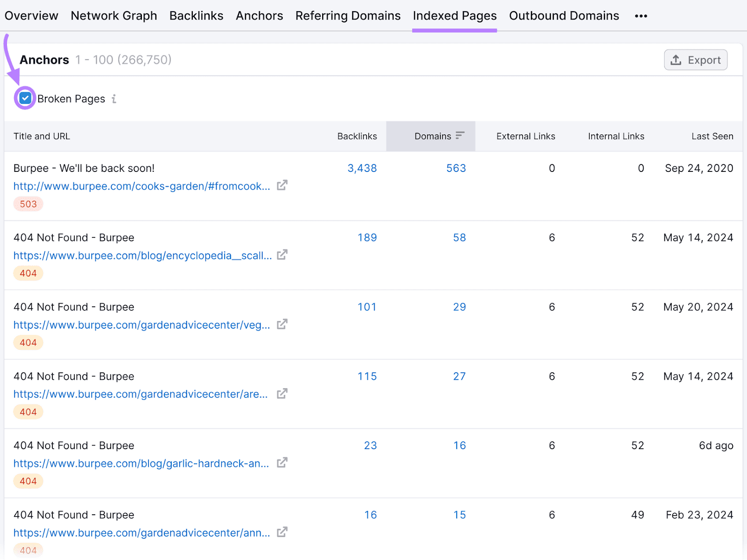Open the Referring Domains tab
747x560 pixels.
coord(347,15)
